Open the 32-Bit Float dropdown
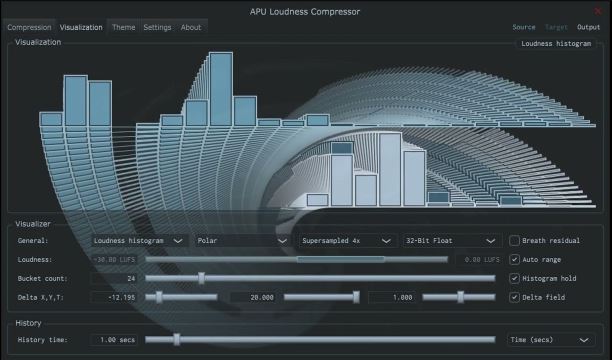Image resolution: width=612 pixels, height=360 pixels. click(x=451, y=241)
